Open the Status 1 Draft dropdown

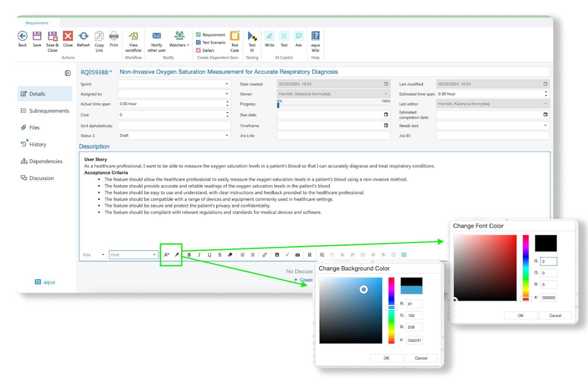(227, 136)
